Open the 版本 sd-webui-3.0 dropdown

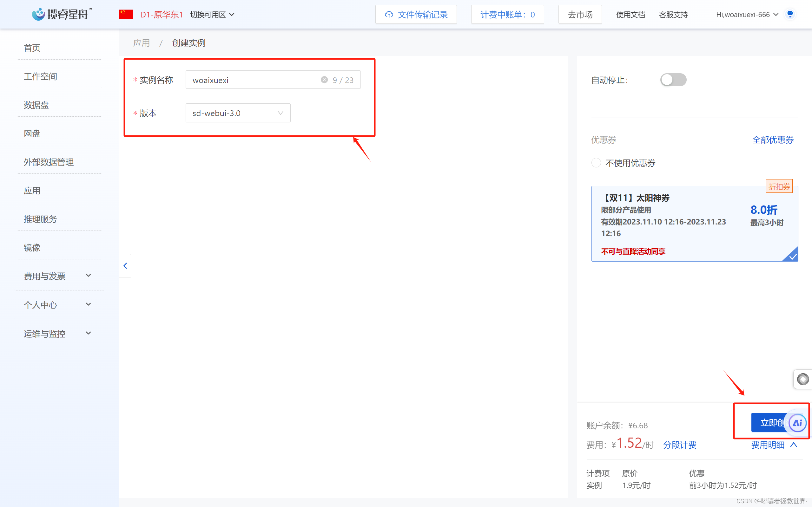(x=238, y=113)
